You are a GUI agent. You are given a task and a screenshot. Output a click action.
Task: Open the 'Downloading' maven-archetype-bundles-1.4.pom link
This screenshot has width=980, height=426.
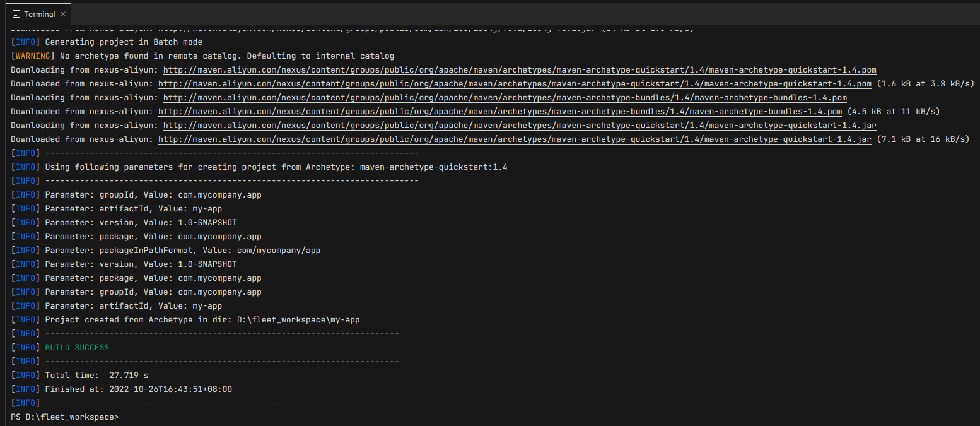[505, 98]
